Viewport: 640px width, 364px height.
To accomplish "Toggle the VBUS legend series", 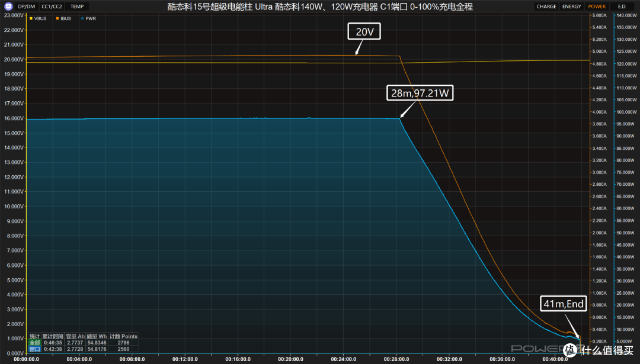I will pos(38,18).
